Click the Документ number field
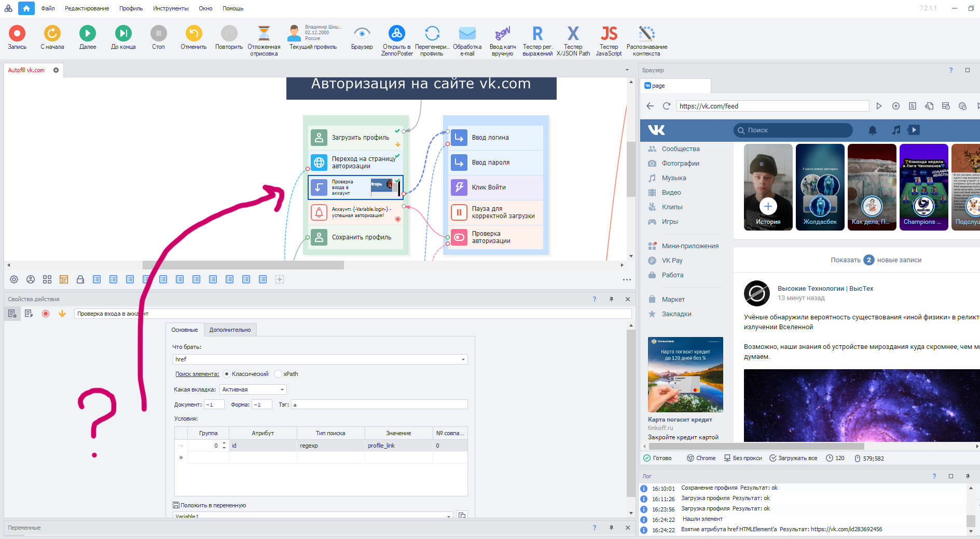 click(214, 405)
